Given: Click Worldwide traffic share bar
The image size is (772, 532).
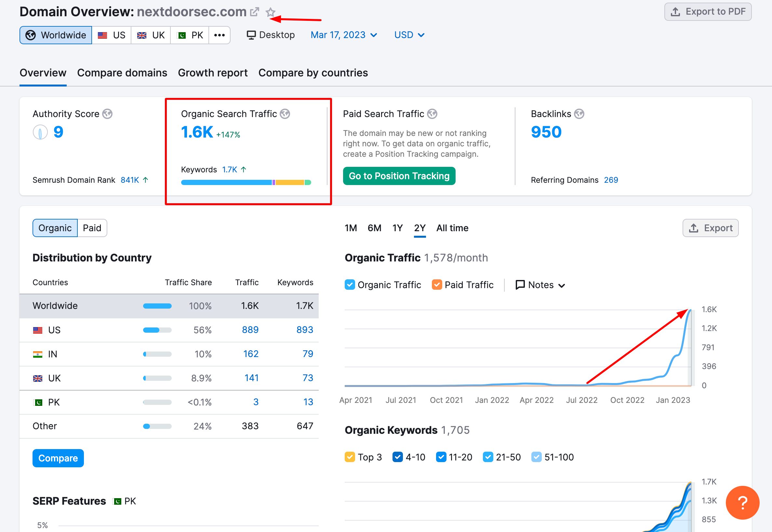Looking at the screenshot, I should 157,306.
